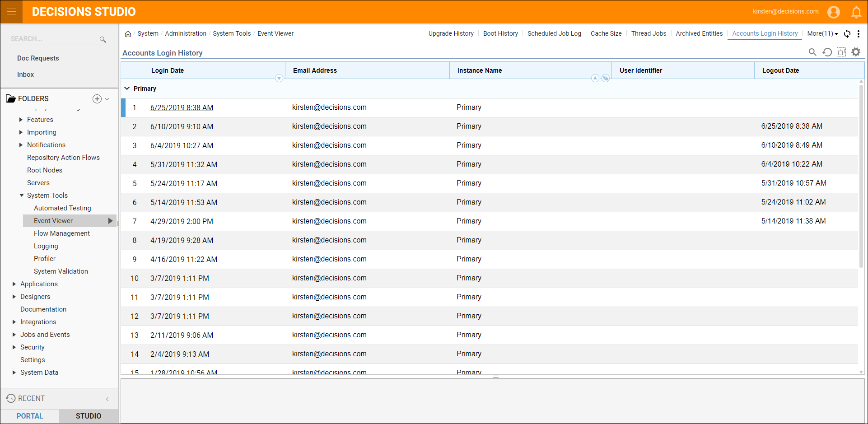The width and height of the screenshot is (868, 424).
Task: Collapse the System Tools folder
Action: click(x=21, y=196)
